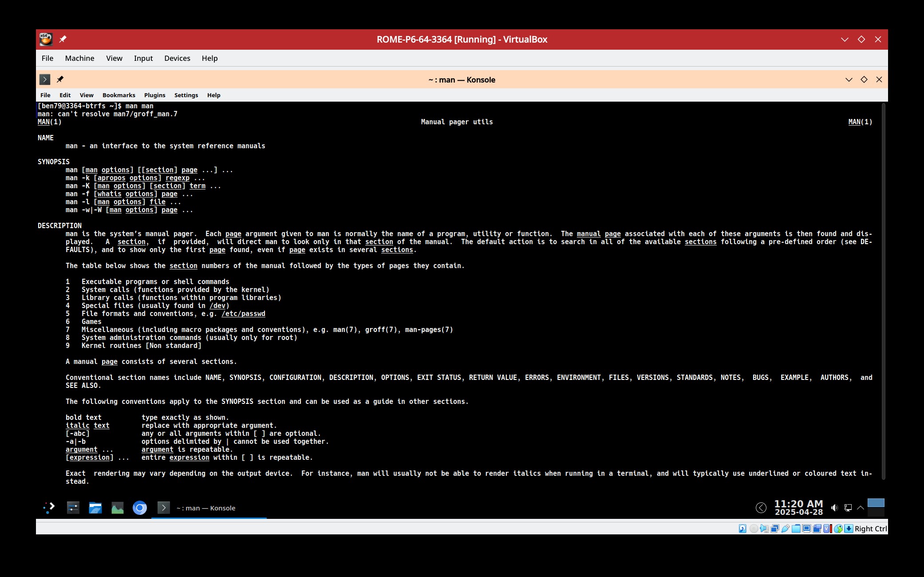Image resolution: width=924 pixels, height=577 pixels.
Task: Click the VirtualBox display status icon
Action: pos(807,529)
